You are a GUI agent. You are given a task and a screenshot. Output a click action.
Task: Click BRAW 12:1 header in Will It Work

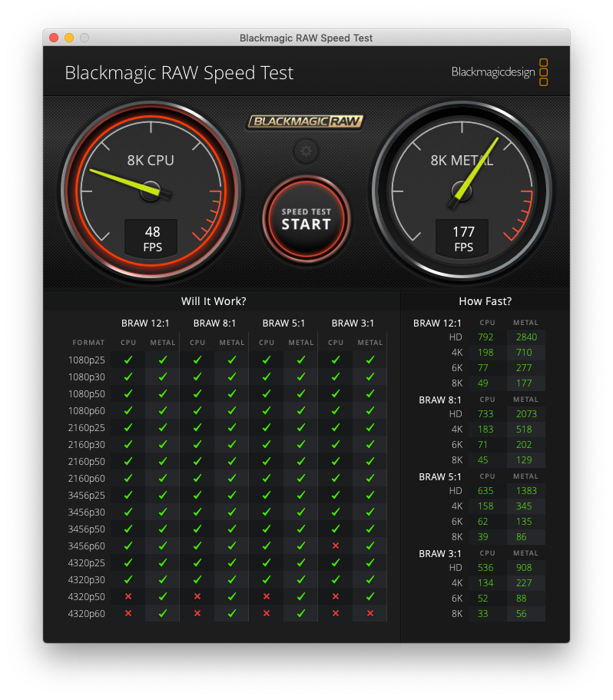(145, 323)
